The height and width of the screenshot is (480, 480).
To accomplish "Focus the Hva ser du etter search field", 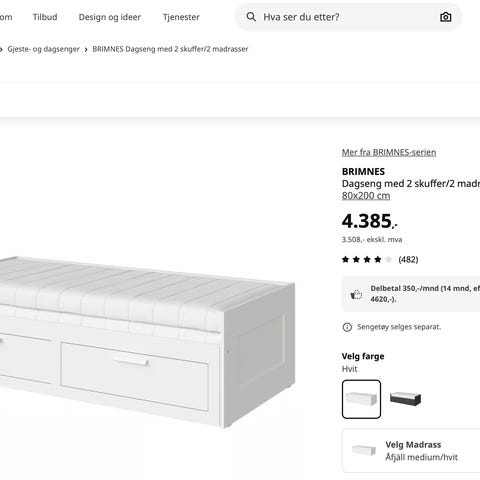I will (x=348, y=17).
